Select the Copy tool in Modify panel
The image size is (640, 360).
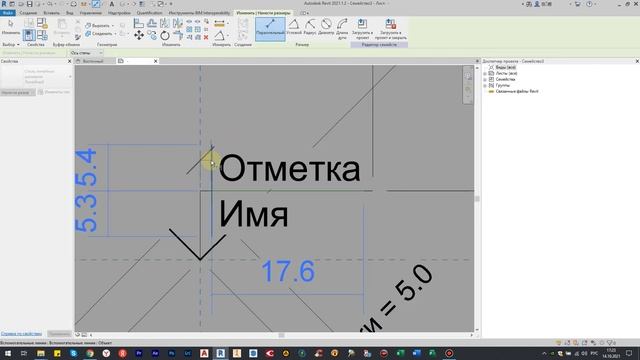coord(152,36)
